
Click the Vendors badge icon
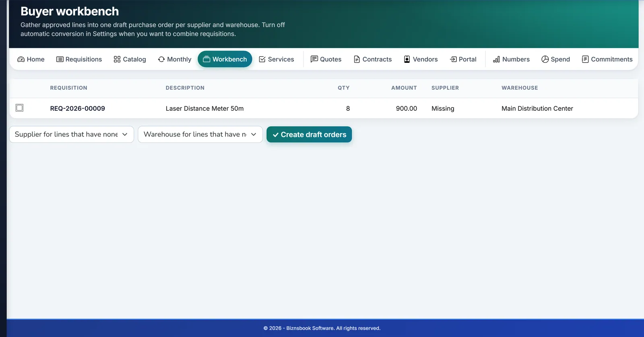click(407, 59)
